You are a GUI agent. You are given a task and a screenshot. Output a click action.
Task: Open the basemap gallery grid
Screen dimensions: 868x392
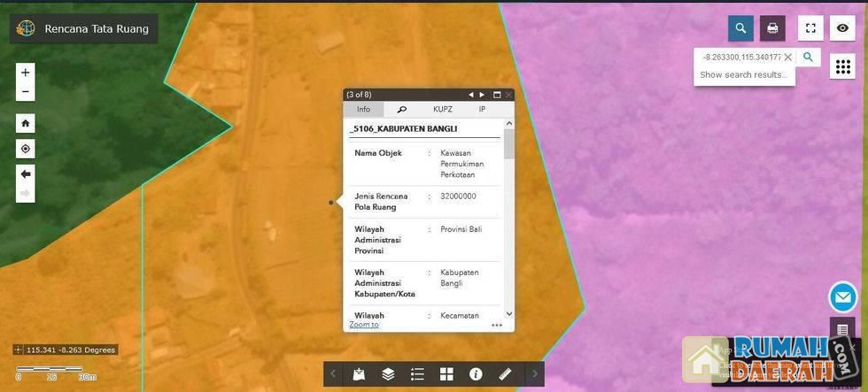[446, 374]
